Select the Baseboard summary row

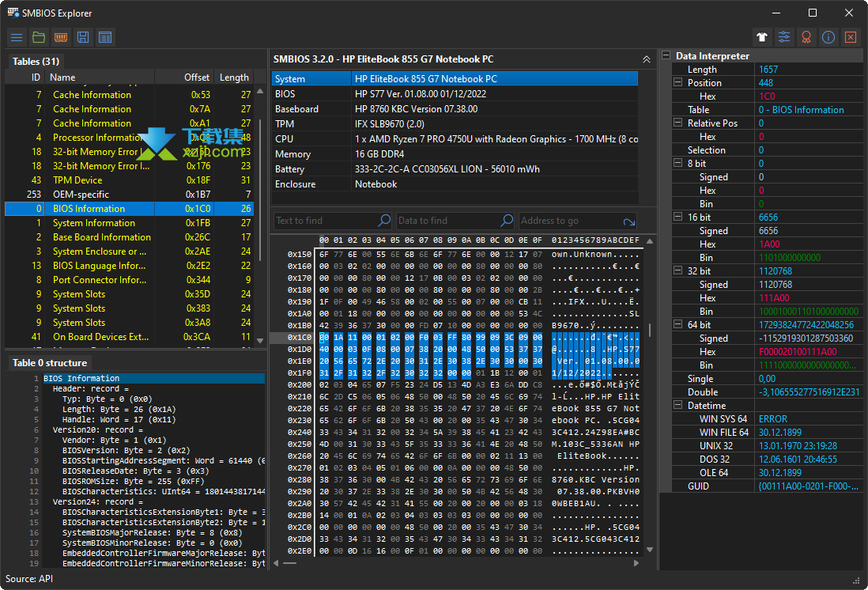(x=455, y=109)
